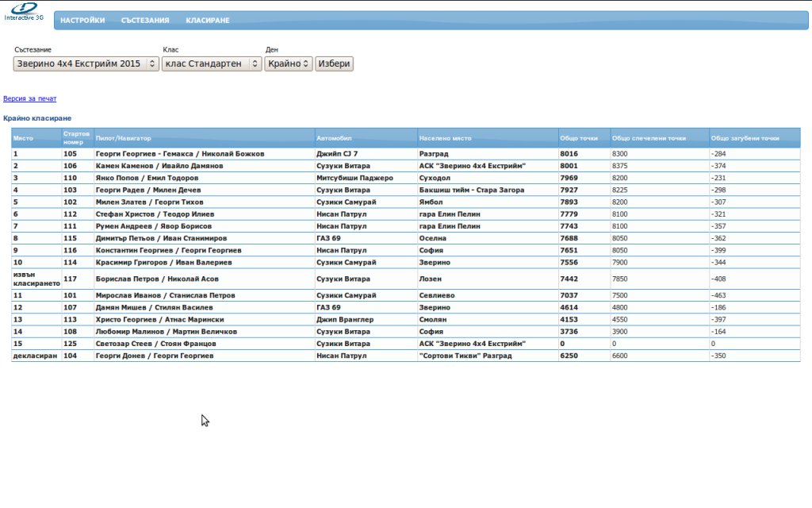
Task: Open the СЪСТЕЗАНИЯ menu
Action: 145,21
